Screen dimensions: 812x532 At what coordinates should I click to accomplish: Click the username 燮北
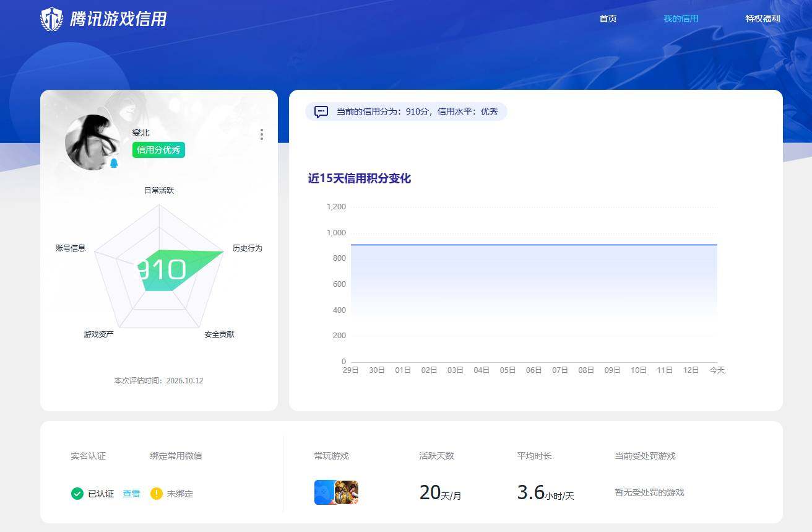click(x=140, y=133)
